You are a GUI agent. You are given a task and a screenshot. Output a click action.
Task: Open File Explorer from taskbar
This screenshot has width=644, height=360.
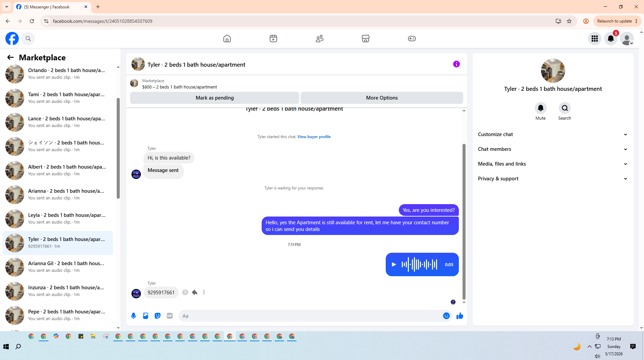point(93,336)
